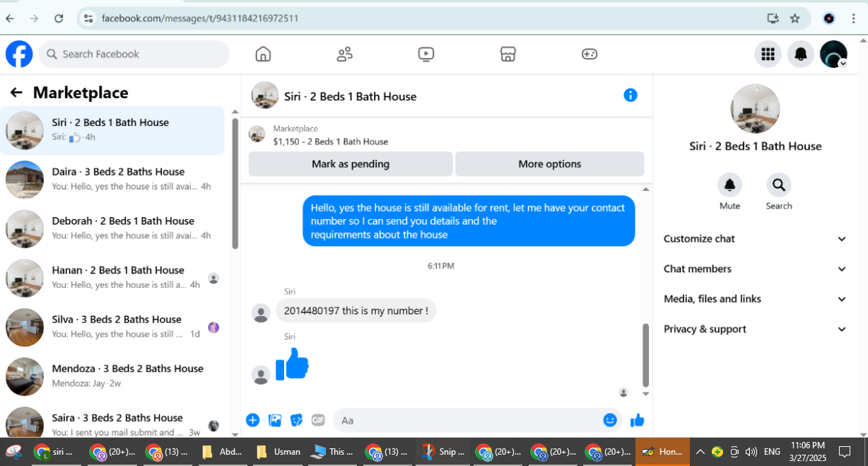Open Mendoza · 3 Beds 2 Baths House chat
The height and width of the screenshot is (466, 868).
[x=112, y=376]
